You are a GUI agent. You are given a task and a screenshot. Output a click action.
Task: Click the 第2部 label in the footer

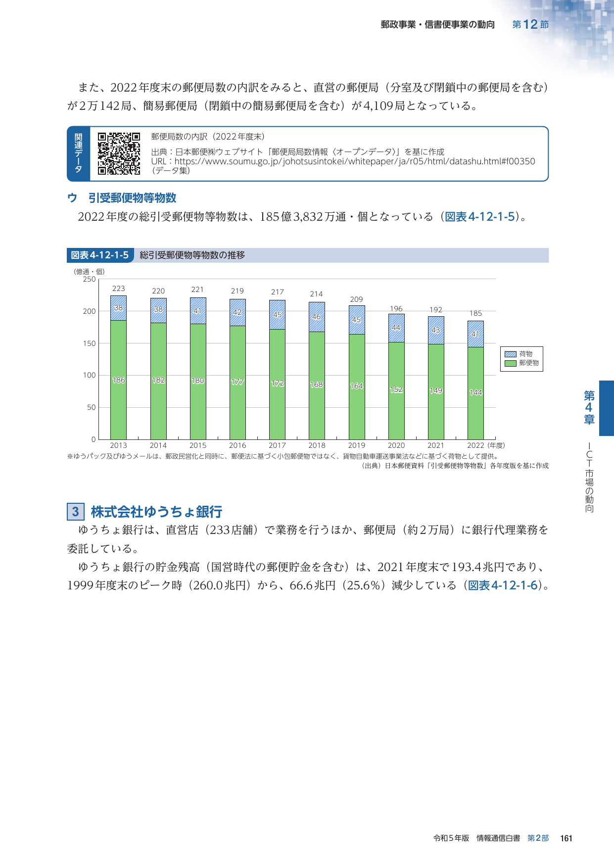538,838
